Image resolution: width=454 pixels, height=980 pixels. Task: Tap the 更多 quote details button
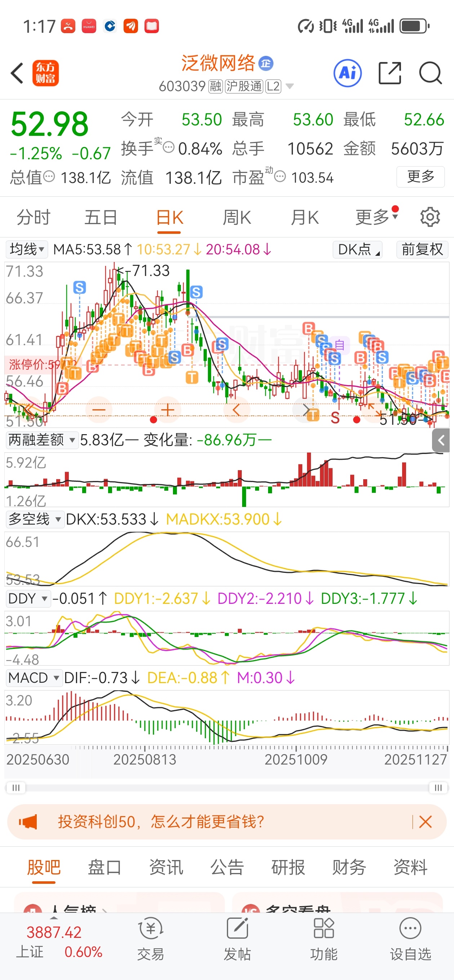(x=420, y=177)
